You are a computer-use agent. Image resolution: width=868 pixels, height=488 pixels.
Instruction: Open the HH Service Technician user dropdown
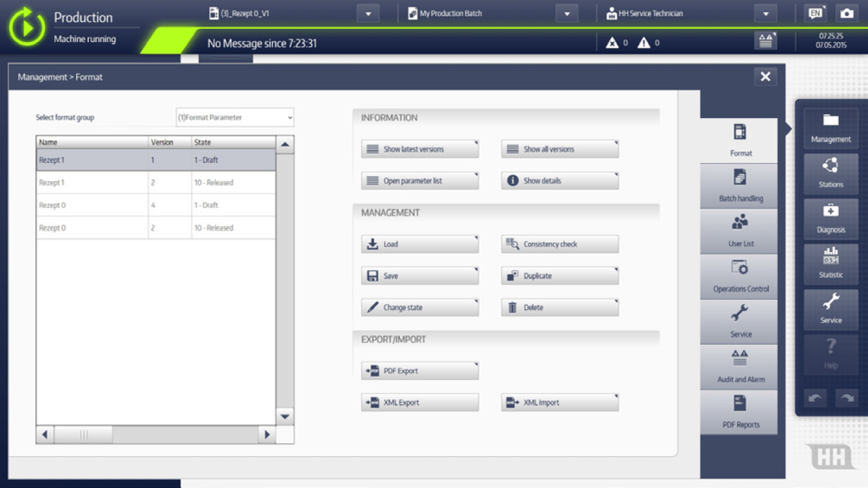pyautogui.click(x=765, y=14)
